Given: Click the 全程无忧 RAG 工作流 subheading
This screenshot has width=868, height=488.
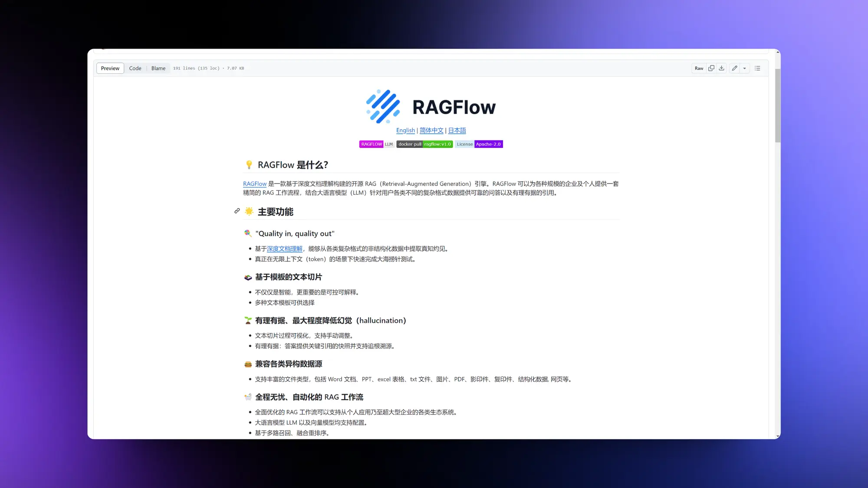Looking at the screenshot, I should tap(304, 397).
